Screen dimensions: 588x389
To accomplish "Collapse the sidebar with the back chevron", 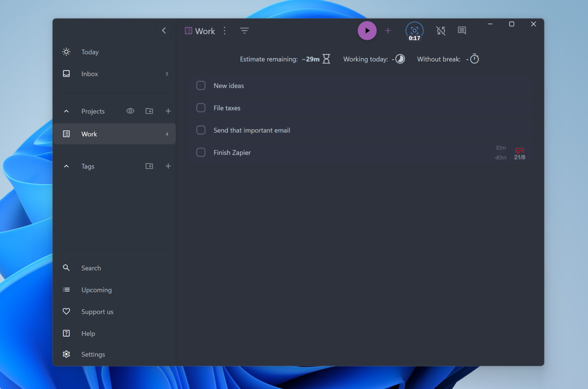I will point(164,30).
